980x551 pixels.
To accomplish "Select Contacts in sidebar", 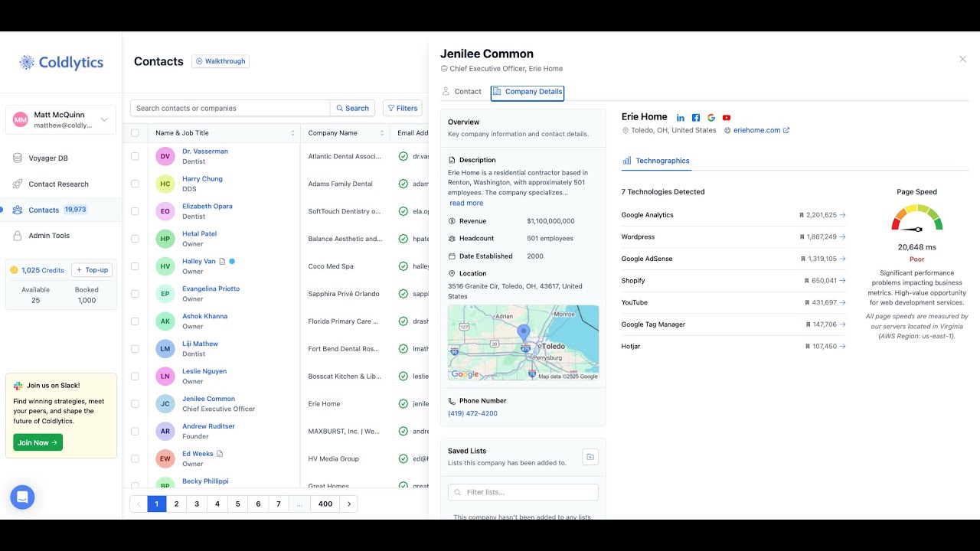I will pos(61,210).
